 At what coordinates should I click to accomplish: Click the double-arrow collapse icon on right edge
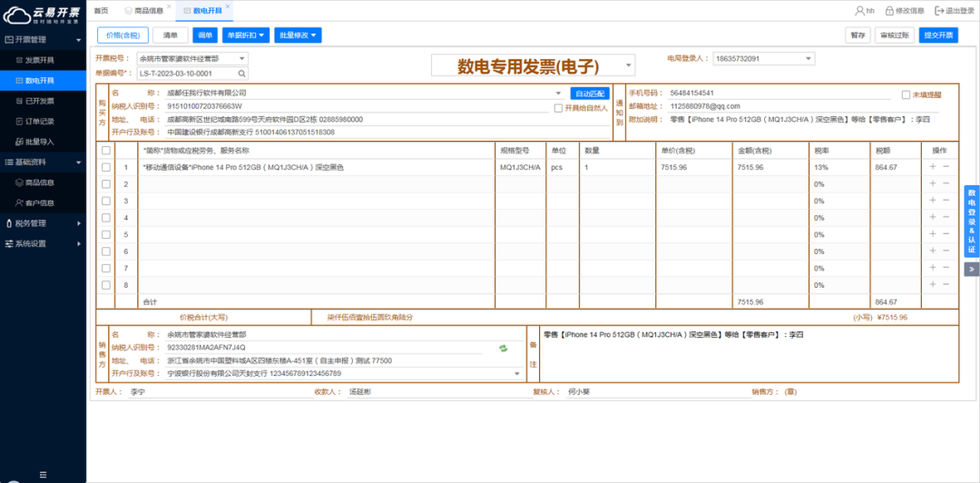point(971,270)
